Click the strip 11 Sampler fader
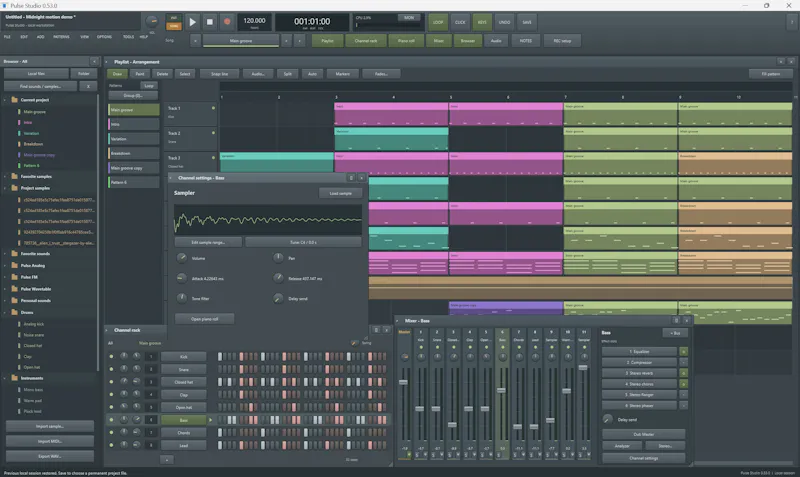Image resolution: width=800 pixels, height=477 pixels. 583,367
